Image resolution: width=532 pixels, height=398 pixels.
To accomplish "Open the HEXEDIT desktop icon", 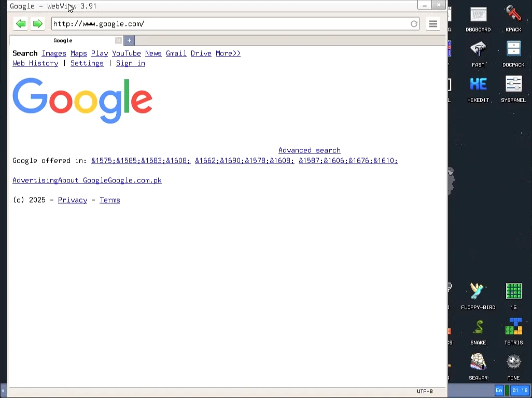I will point(478,90).
